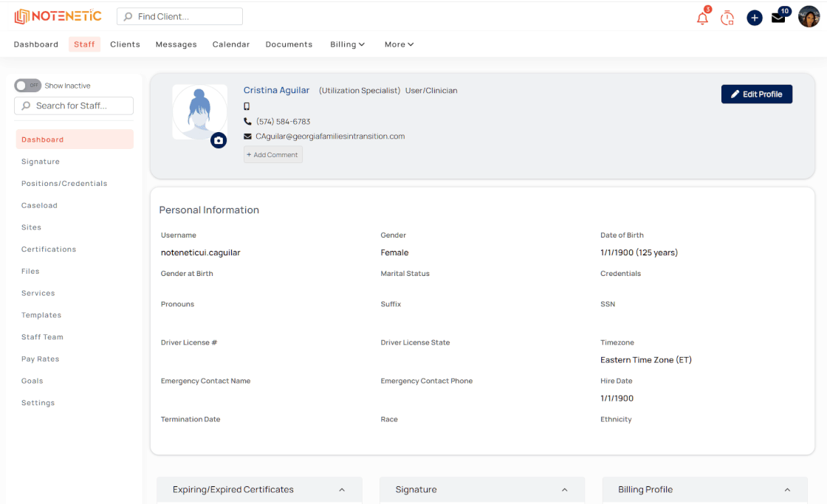Focus the Find Client search field
Screen dimensions: 827x504
click(x=180, y=16)
